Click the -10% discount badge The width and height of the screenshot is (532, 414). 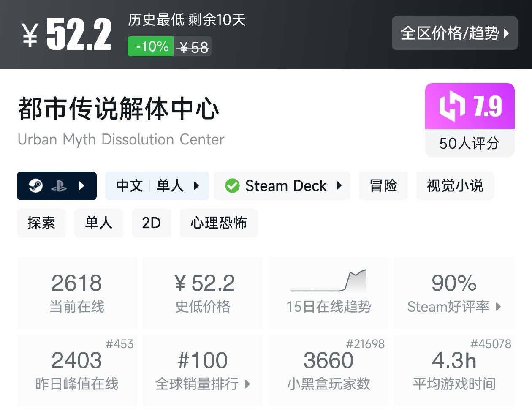click(x=151, y=46)
